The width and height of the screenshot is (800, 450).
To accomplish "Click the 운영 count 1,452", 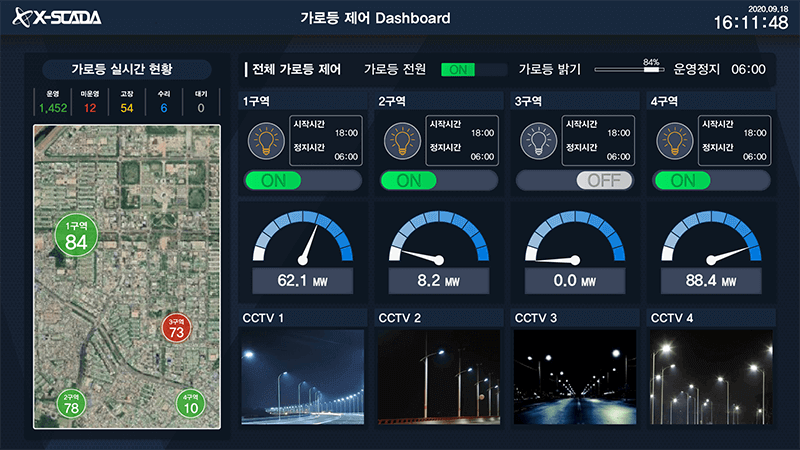I will point(53,108).
